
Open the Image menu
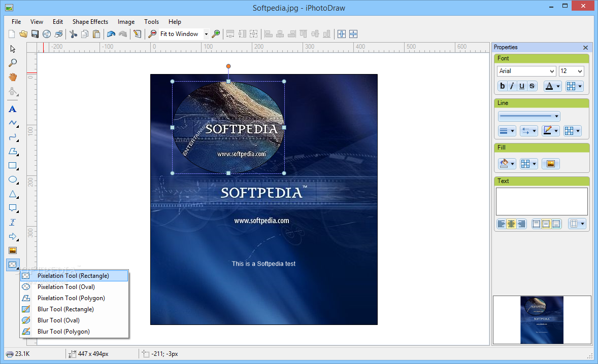pos(126,22)
